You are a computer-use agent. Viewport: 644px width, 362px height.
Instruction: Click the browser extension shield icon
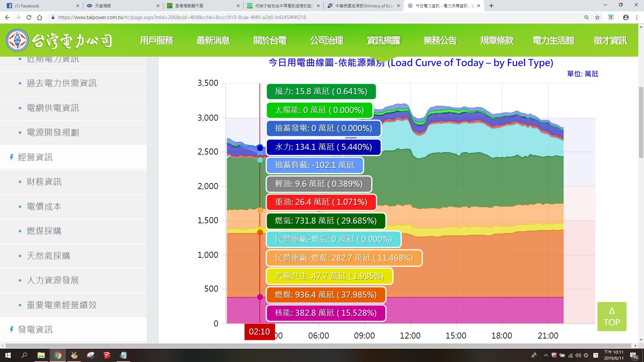[611, 17]
